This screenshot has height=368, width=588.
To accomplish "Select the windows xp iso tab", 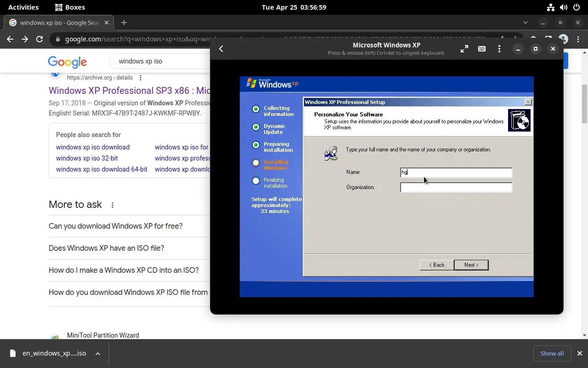I will [x=59, y=23].
